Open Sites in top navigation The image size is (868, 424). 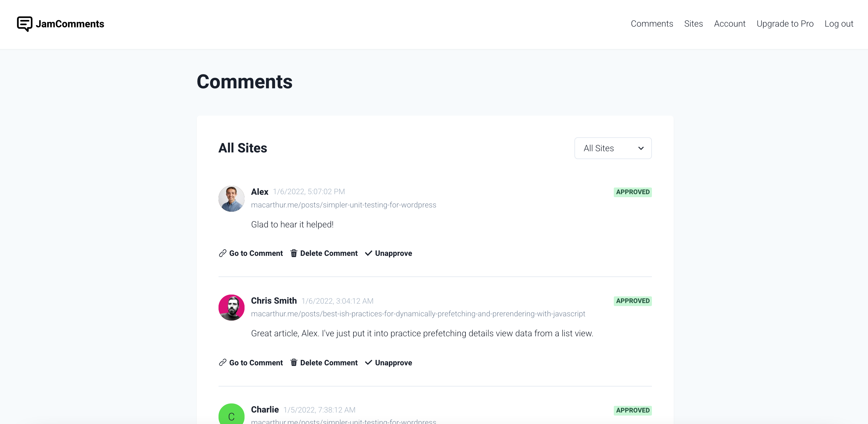[x=693, y=24]
